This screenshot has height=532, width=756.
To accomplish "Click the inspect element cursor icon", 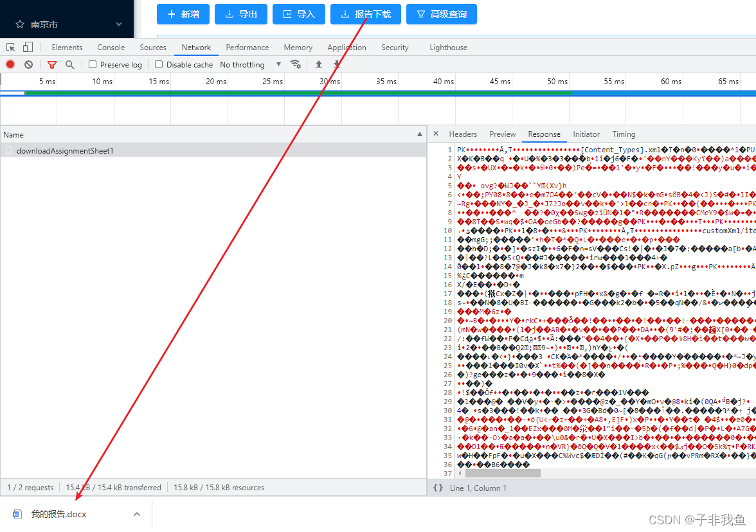I will [x=10, y=48].
